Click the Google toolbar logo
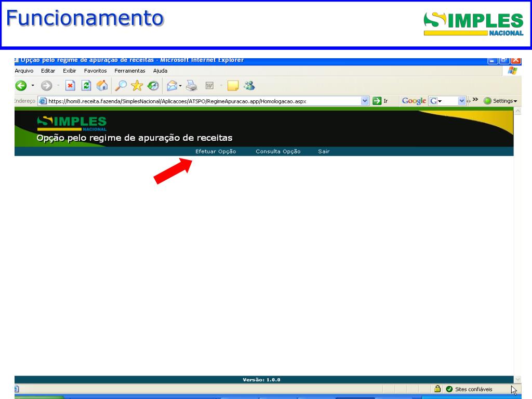This screenshot has height=399, width=532. click(x=414, y=101)
